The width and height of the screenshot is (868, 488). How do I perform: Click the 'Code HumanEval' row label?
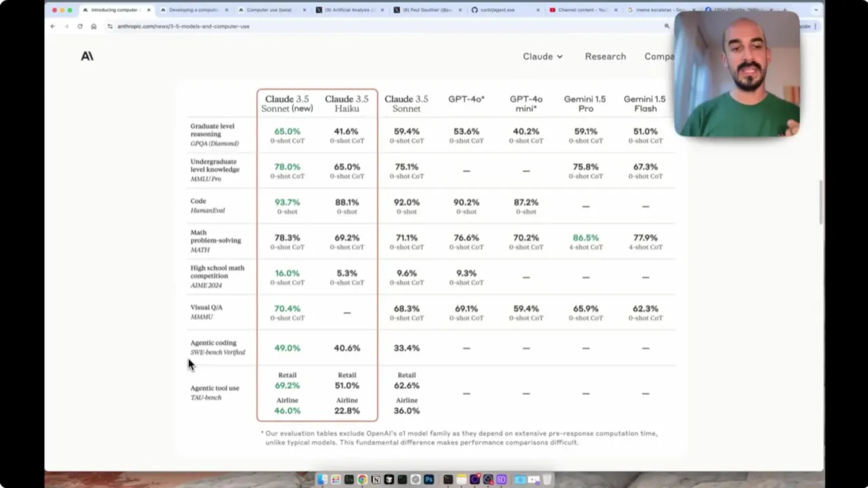[207, 205]
